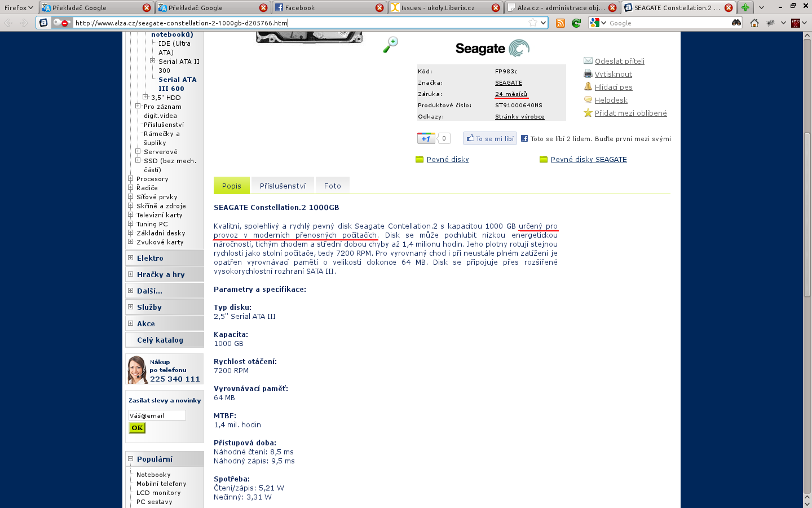Open the search engine selector dropdown
The height and width of the screenshot is (508, 812).
(x=598, y=23)
